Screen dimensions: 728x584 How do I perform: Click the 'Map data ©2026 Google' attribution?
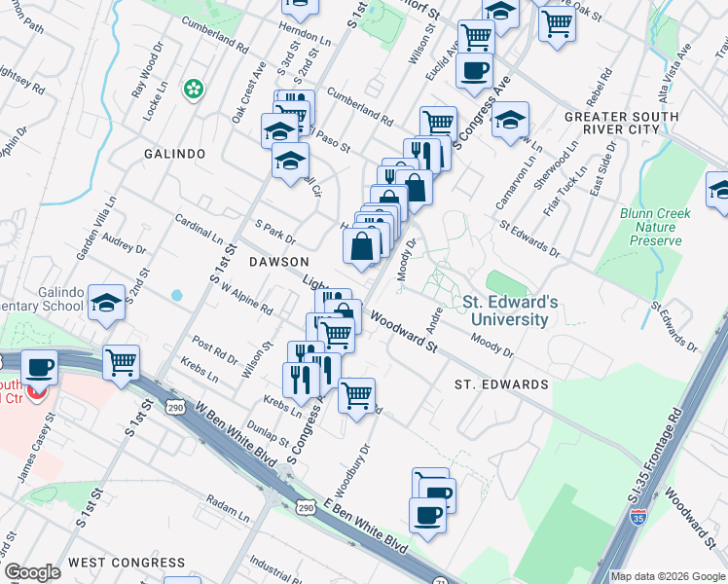pos(668,577)
